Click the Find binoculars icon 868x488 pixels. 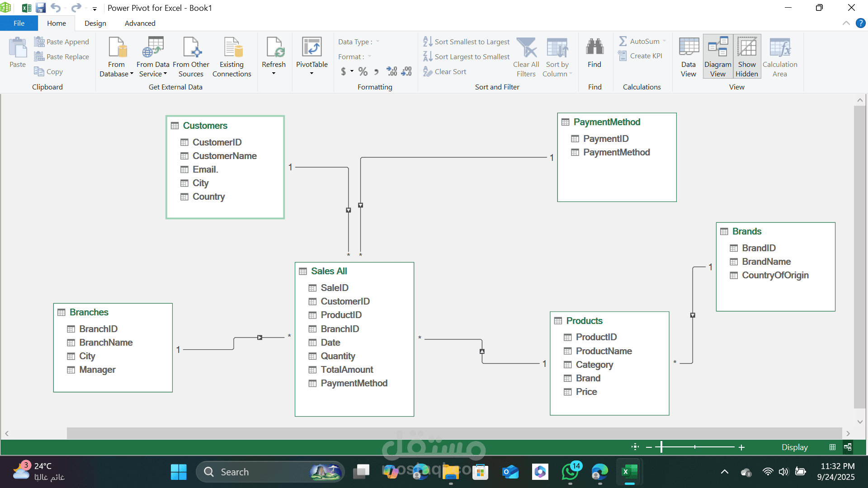click(x=594, y=47)
